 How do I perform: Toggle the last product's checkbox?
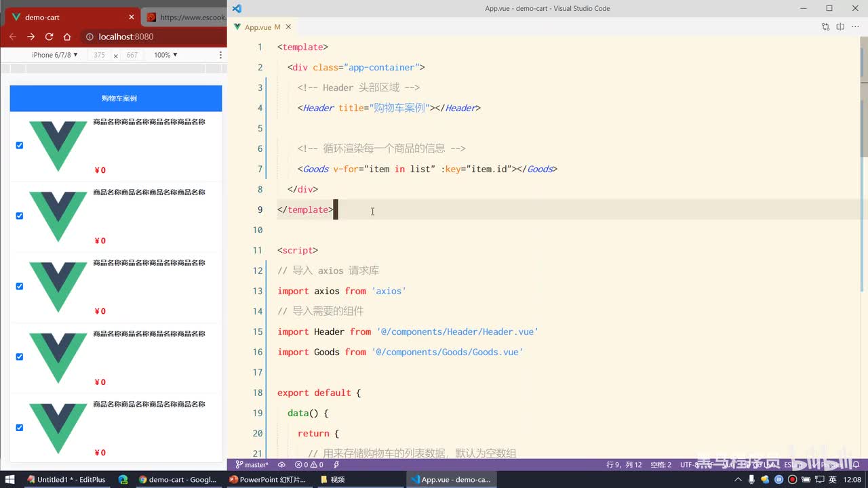pos(20,428)
